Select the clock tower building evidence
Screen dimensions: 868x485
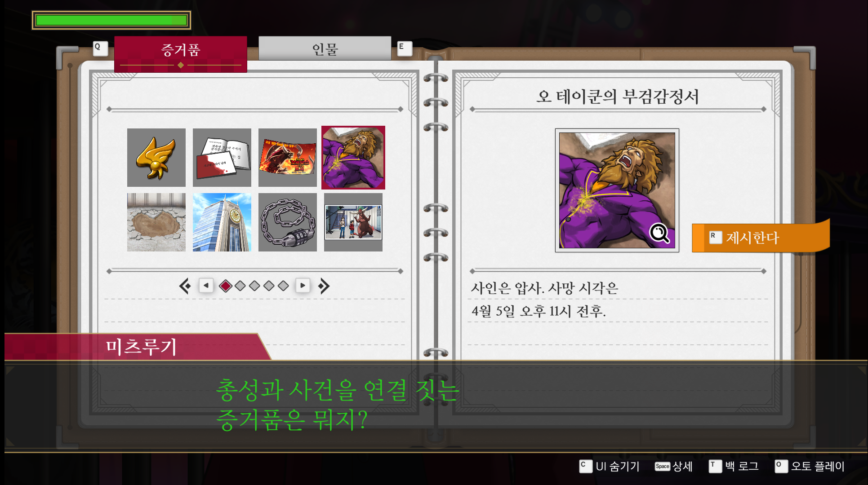click(222, 222)
